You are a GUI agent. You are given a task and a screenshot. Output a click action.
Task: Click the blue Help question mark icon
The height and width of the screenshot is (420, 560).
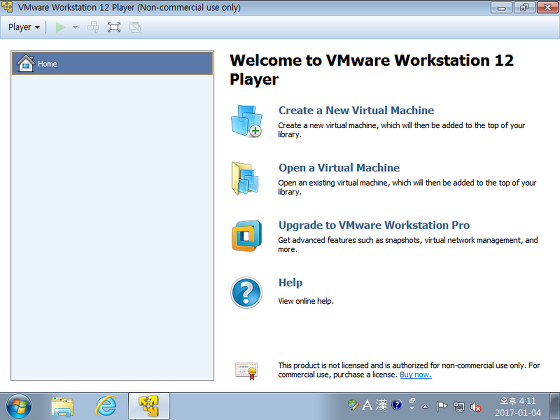point(246,292)
